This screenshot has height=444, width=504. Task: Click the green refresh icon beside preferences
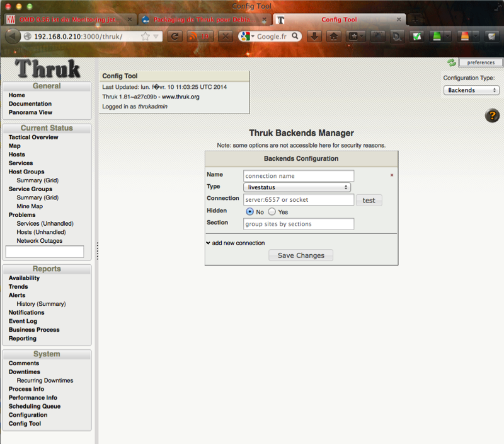point(451,62)
